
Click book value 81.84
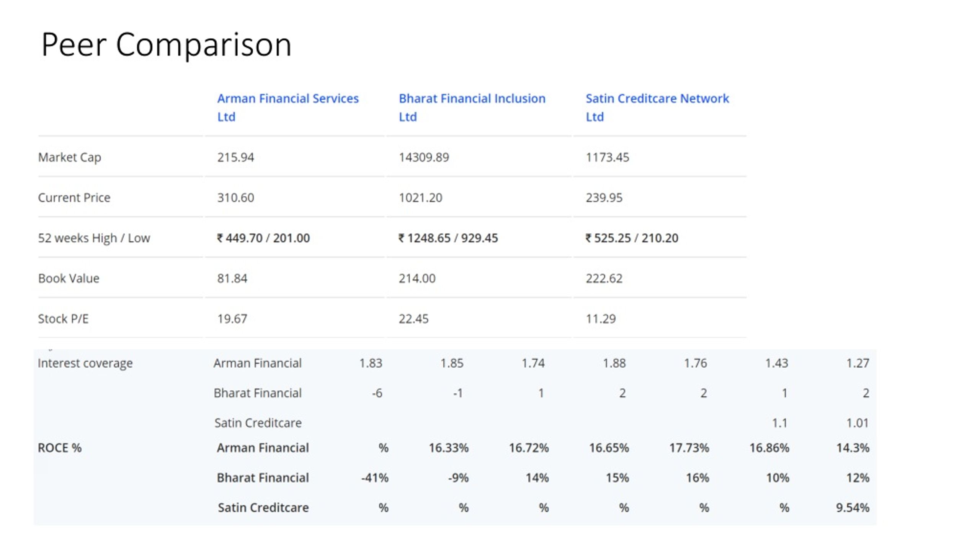coord(232,278)
